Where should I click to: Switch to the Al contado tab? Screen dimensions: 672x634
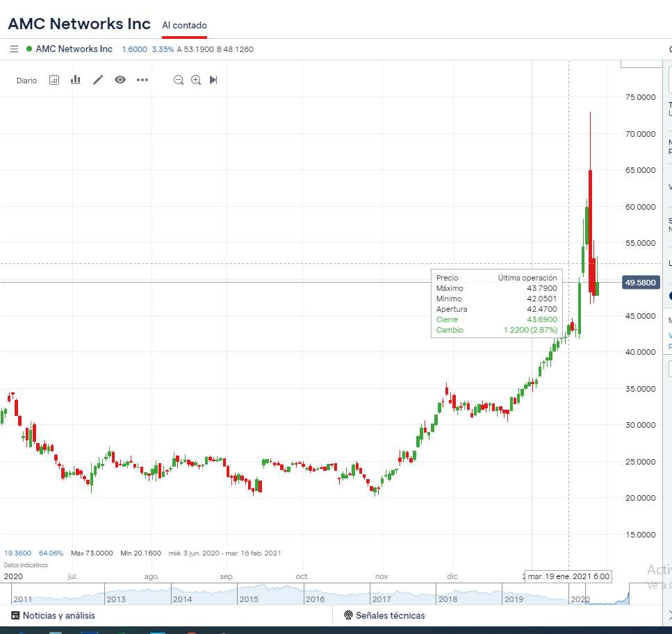coord(184,25)
